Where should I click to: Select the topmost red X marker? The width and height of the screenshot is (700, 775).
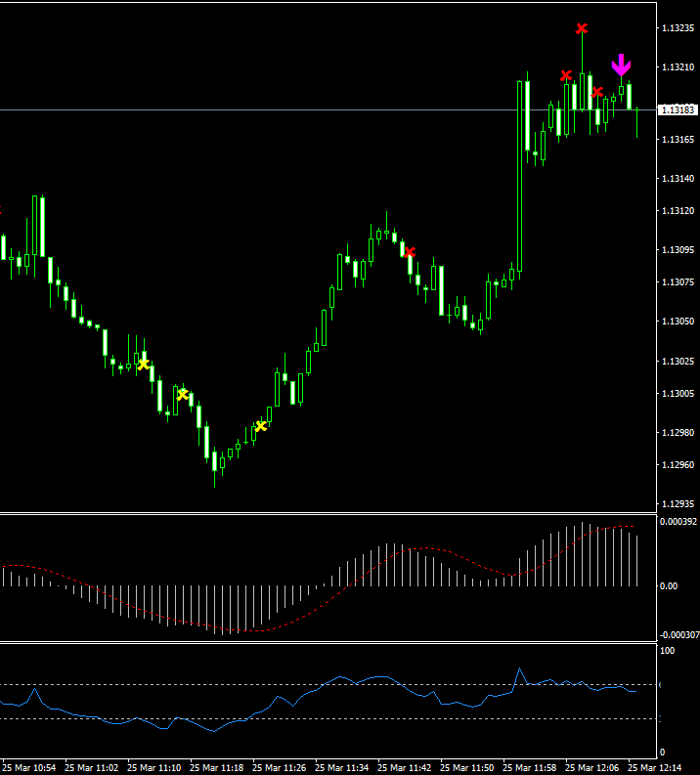tap(582, 28)
